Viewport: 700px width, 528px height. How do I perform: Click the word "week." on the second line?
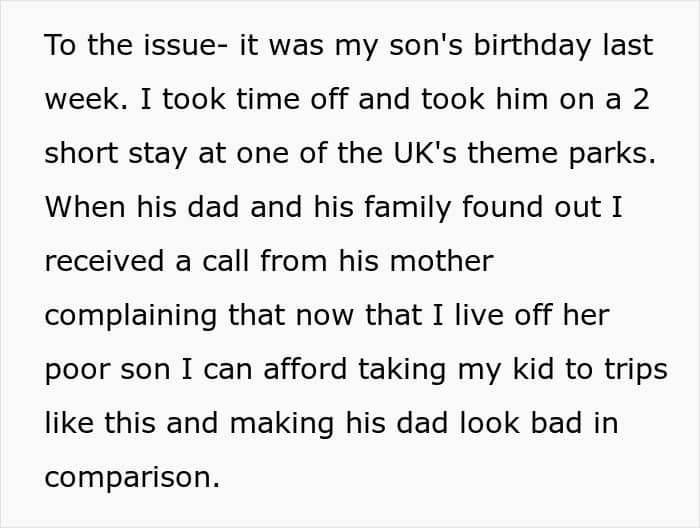86,99
